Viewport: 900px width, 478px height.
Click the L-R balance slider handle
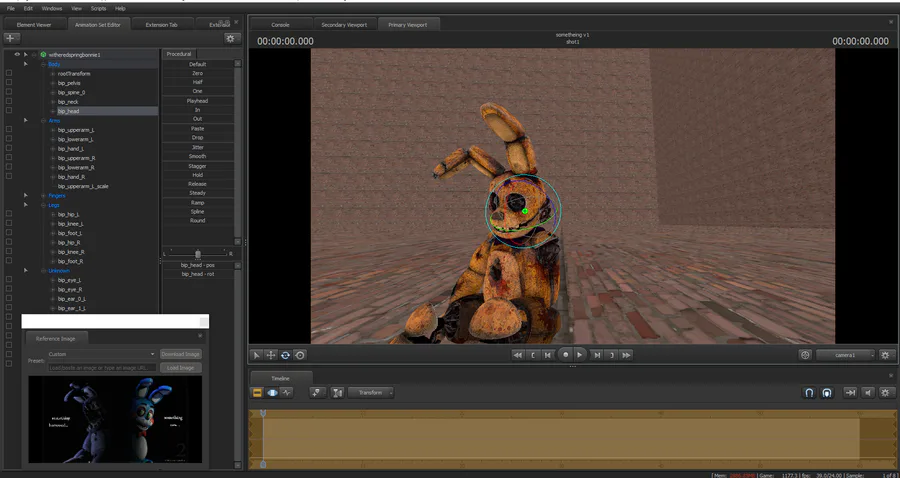(x=198, y=254)
